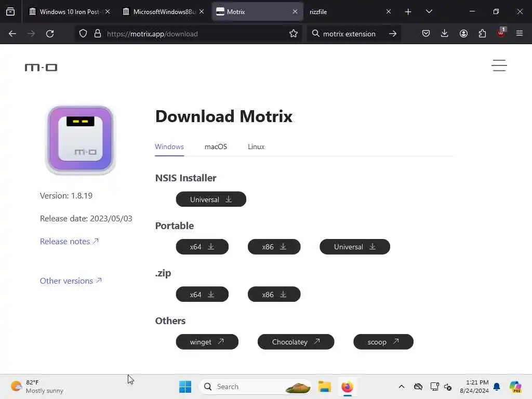This screenshot has width=532, height=399.
Task: Open File Explorer from the taskbar
Action: 325,387
